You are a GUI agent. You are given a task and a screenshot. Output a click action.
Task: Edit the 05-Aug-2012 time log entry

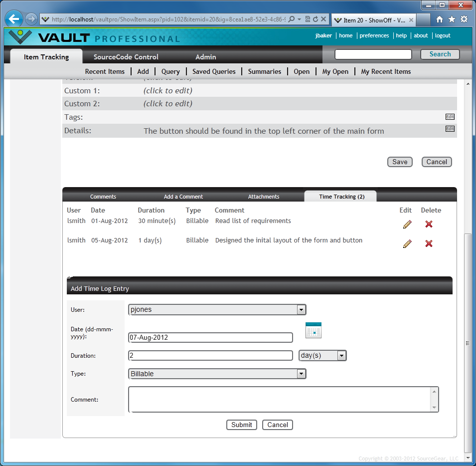click(x=407, y=243)
